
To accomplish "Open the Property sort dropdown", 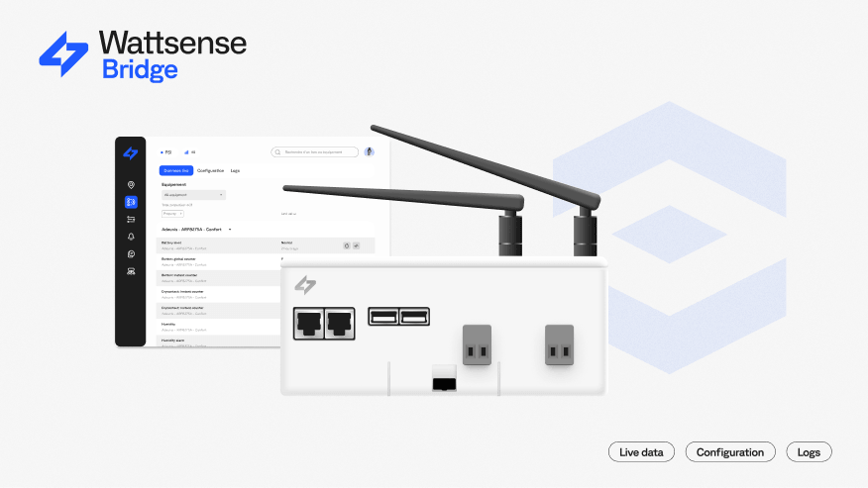I will (x=172, y=213).
